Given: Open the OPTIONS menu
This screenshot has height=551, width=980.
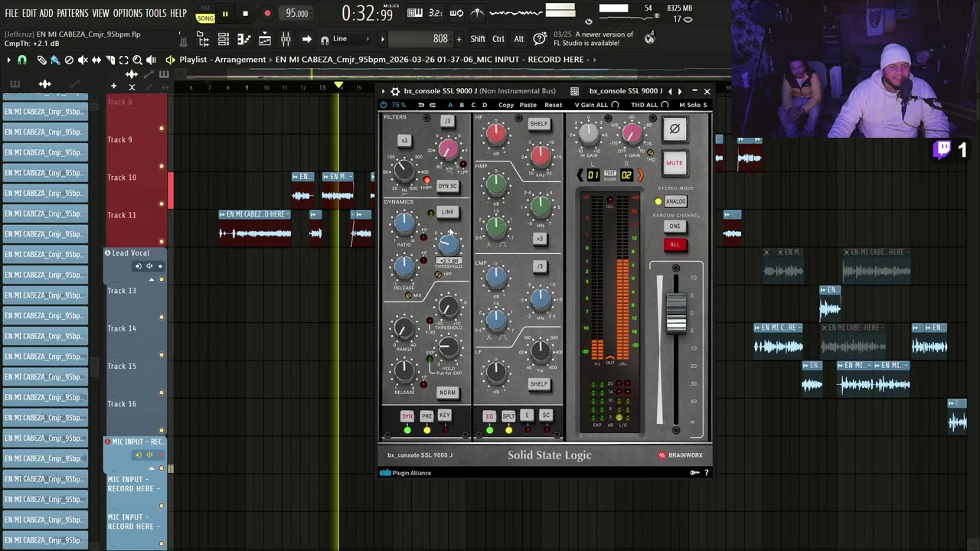Looking at the screenshot, I should (128, 13).
